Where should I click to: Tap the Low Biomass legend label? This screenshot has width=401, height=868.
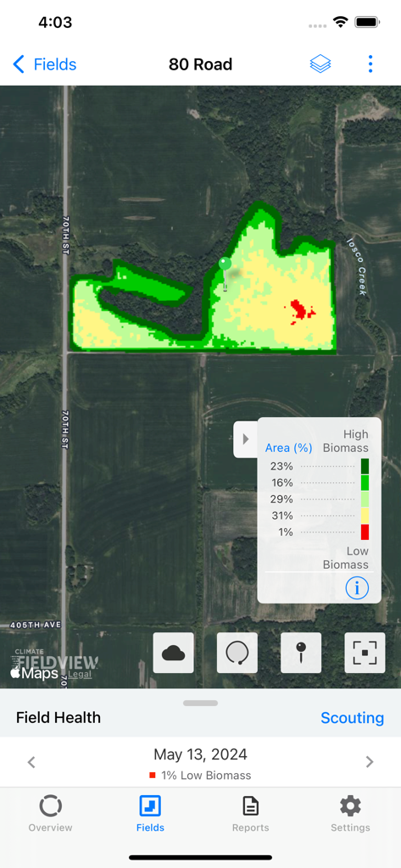tap(346, 558)
